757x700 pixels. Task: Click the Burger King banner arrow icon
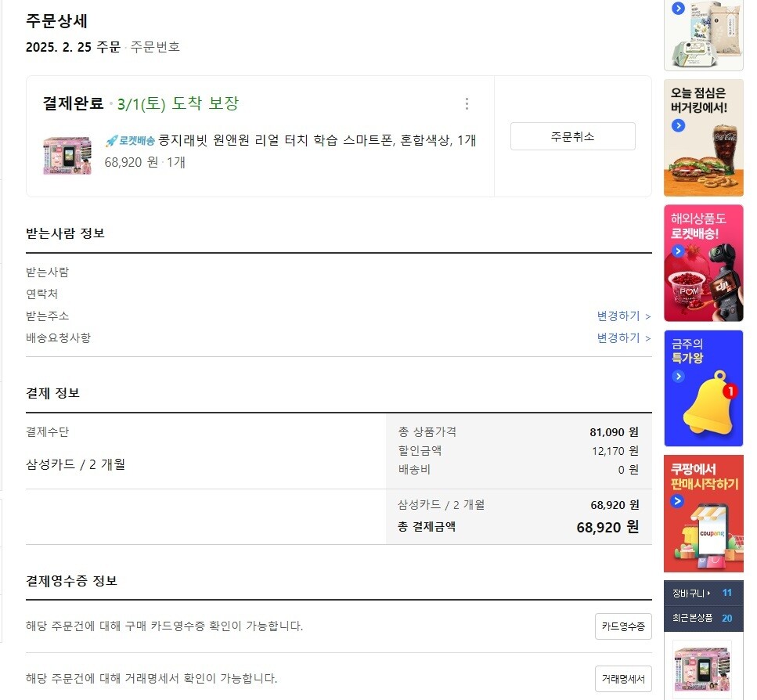[x=678, y=126]
